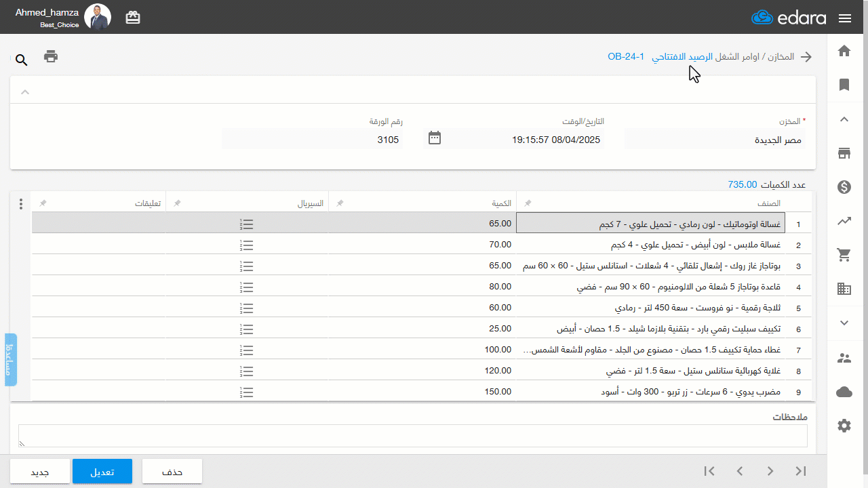Click the حذف delete button
868x488 pixels.
click(172, 471)
